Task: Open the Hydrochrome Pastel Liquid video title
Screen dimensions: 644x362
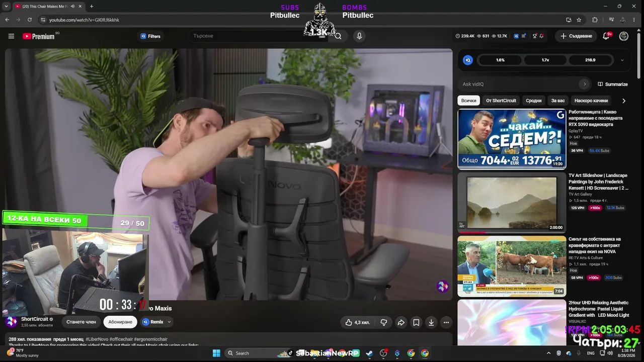Action: (x=599, y=309)
